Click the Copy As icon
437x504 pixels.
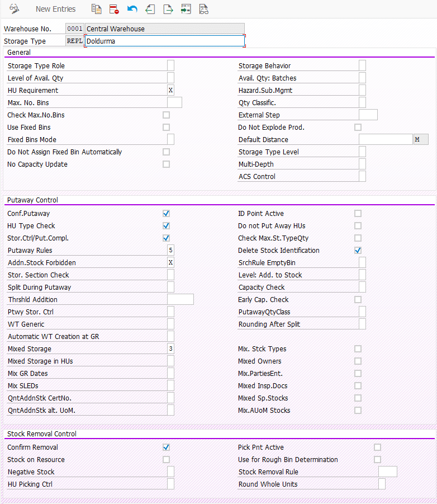click(x=96, y=9)
